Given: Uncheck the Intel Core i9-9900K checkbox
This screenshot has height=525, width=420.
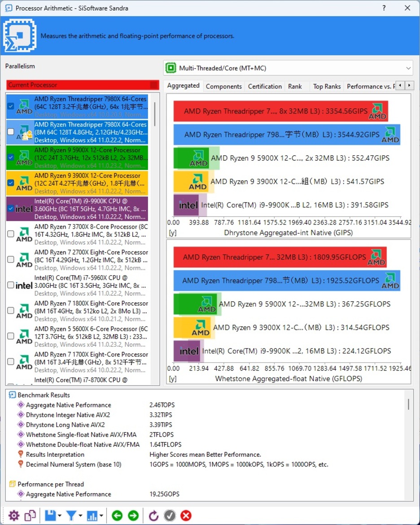Looking at the screenshot, I should click(x=11, y=208).
